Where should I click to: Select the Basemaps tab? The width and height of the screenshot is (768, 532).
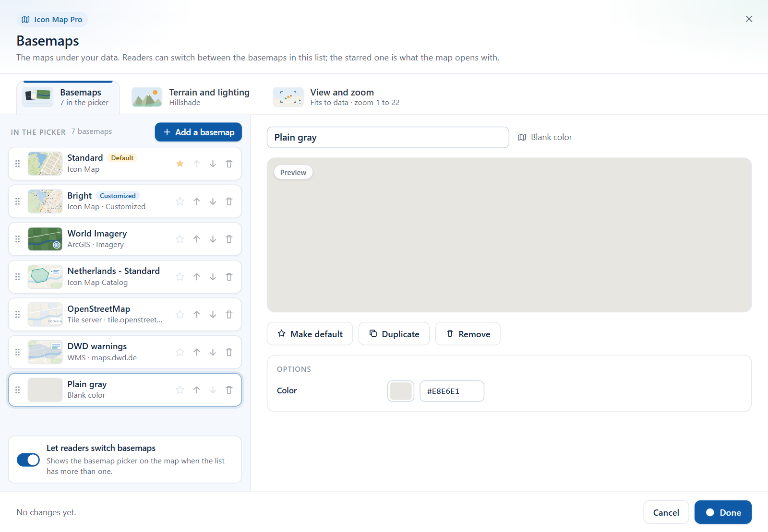[68, 97]
